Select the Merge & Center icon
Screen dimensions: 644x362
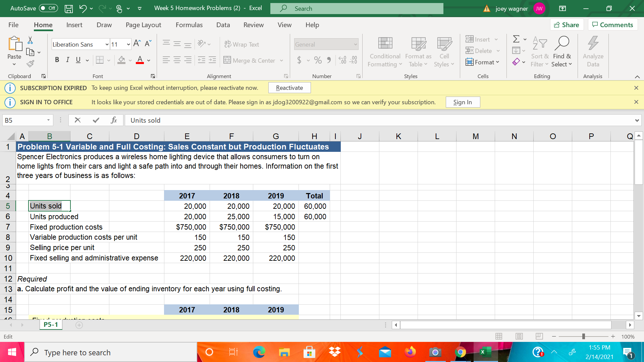(227, 60)
